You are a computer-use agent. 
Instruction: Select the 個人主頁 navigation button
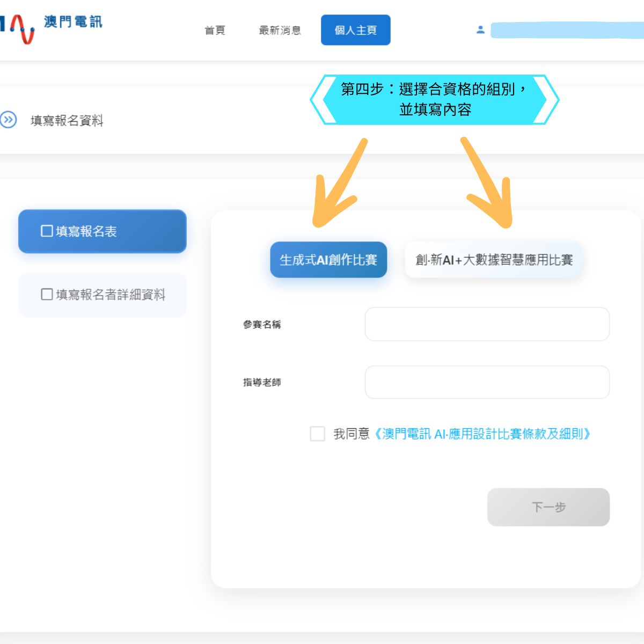pyautogui.click(x=356, y=30)
